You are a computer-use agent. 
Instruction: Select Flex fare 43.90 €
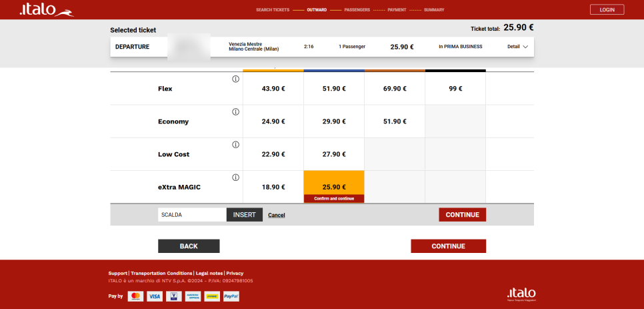point(273,88)
